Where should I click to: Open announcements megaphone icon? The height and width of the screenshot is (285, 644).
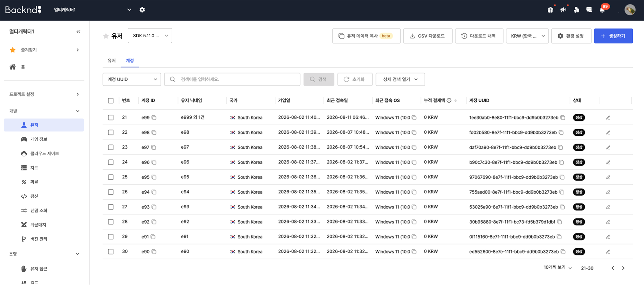point(563,10)
